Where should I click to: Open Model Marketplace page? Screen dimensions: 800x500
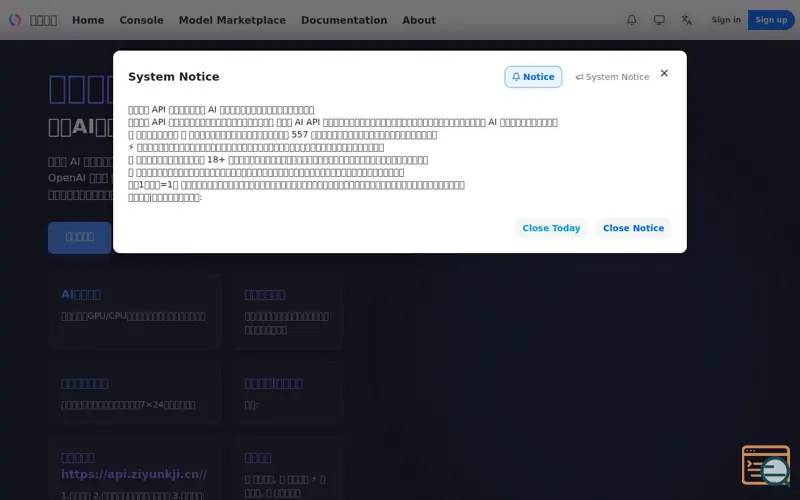232,20
